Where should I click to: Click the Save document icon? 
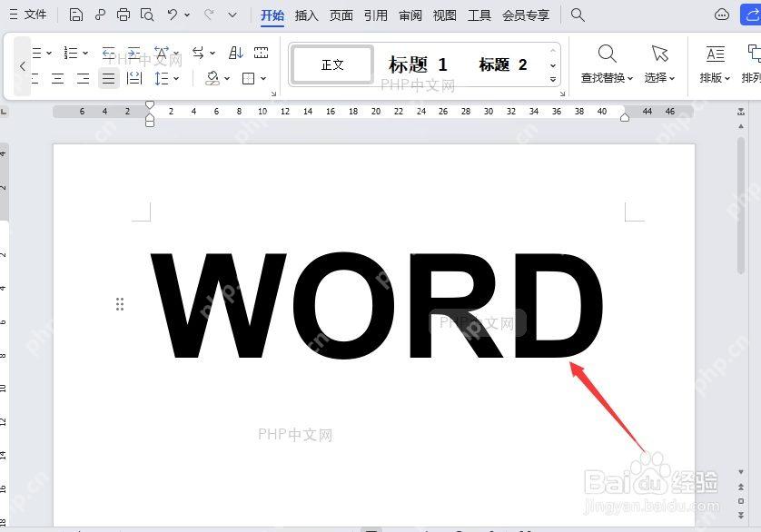pos(75,15)
